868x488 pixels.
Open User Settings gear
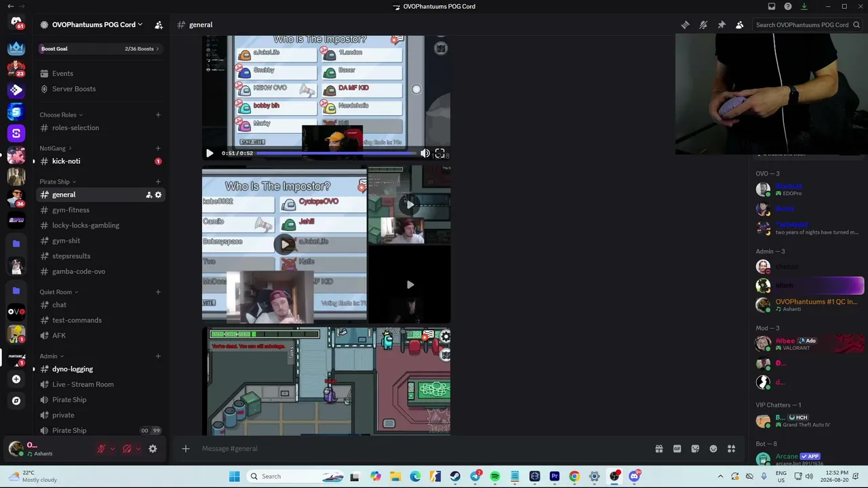[x=153, y=449]
